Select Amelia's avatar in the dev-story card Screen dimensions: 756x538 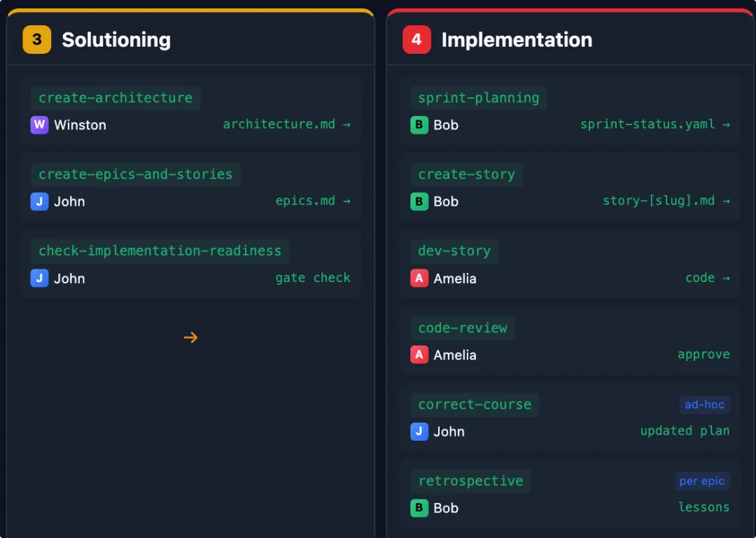[x=419, y=278]
